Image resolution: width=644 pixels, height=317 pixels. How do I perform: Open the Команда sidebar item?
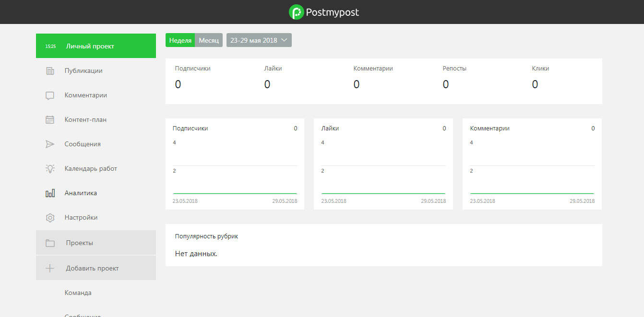click(x=78, y=293)
